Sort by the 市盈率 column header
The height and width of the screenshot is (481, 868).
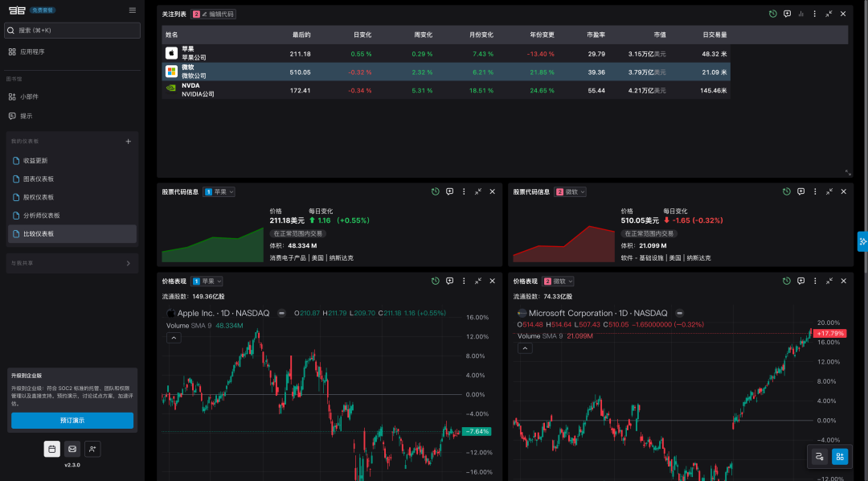[596, 35]
